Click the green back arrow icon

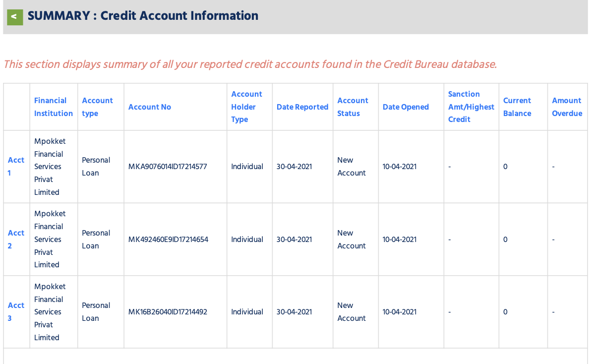[x=15, y=17]
